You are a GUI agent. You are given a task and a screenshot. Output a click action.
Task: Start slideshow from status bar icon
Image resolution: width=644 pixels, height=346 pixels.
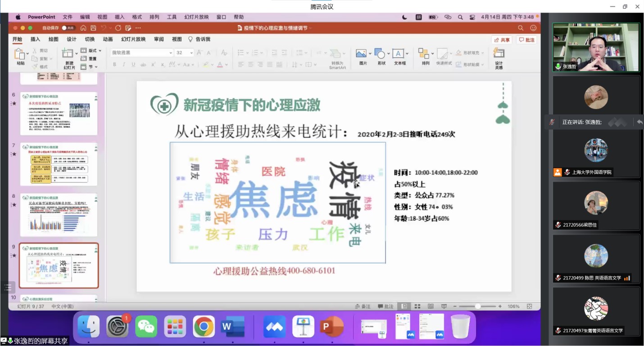pyautogui.click(x=444, y=306)
